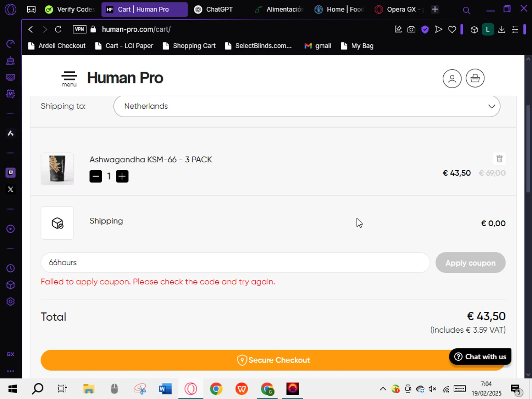
Task: Open Shopping Cart bookmark
Action: (x=189, y=46)
